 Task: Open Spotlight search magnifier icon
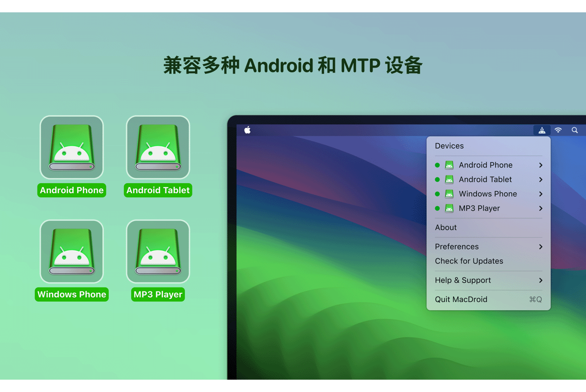click(575, 130)
